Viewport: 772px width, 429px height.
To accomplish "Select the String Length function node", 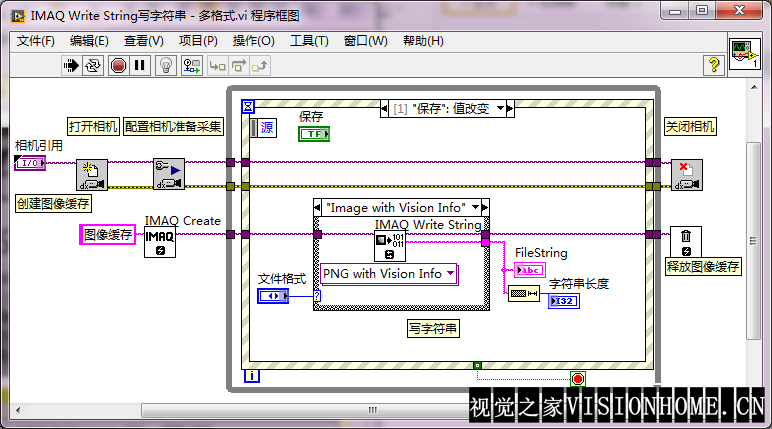I will (524, 294).
